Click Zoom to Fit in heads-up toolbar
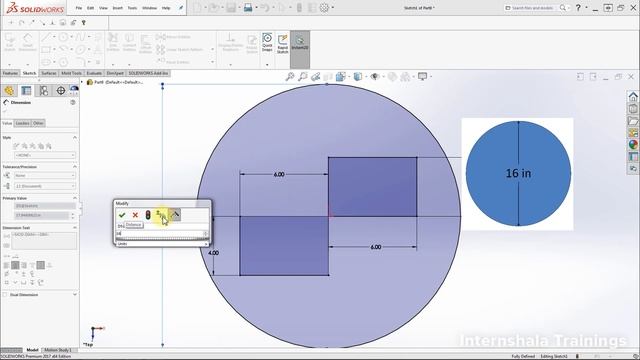The width and height of the screenshot is (640, 360). point(290,76)
